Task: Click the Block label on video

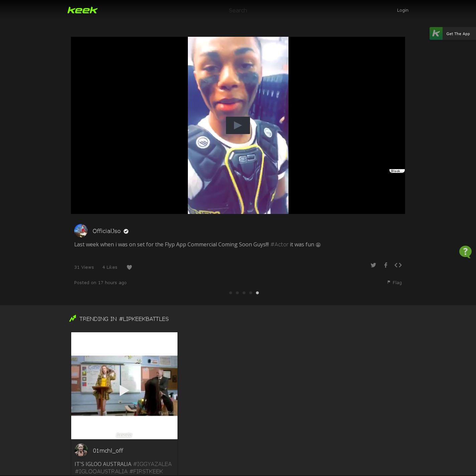Action: click(397, 171)
